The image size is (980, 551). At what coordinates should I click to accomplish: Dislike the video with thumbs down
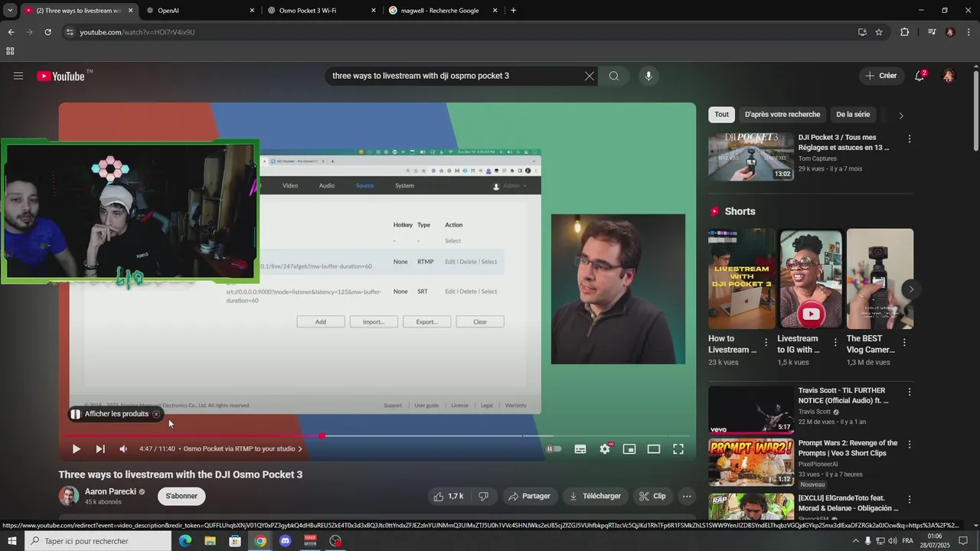point(483,496)
